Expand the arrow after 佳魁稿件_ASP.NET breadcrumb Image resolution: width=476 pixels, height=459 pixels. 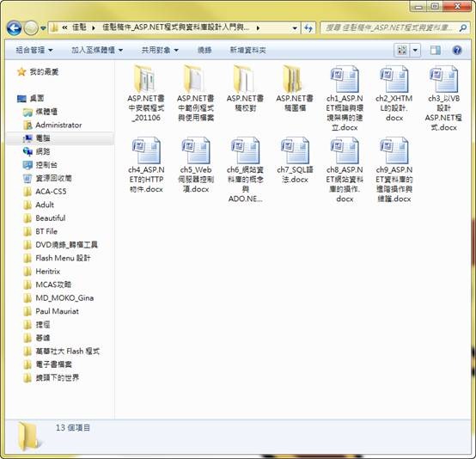pyautogui.click(x=258, y=28)
